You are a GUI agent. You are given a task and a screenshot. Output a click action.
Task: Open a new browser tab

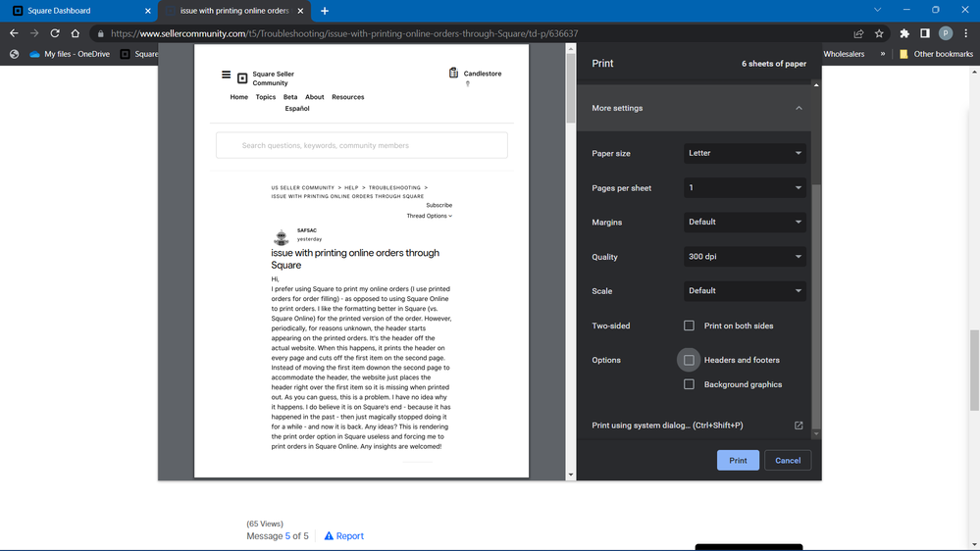[325, 11]
